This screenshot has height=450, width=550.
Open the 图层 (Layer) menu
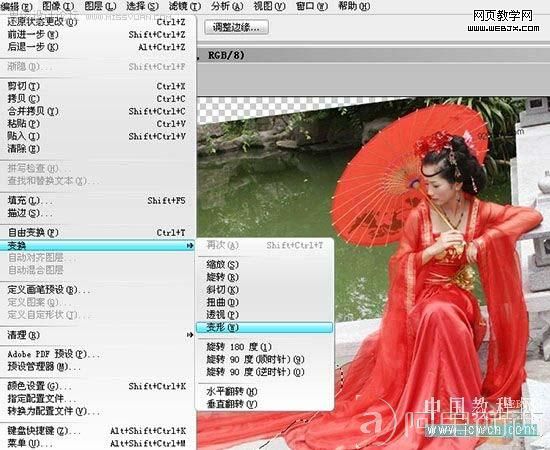coord(100,6)
